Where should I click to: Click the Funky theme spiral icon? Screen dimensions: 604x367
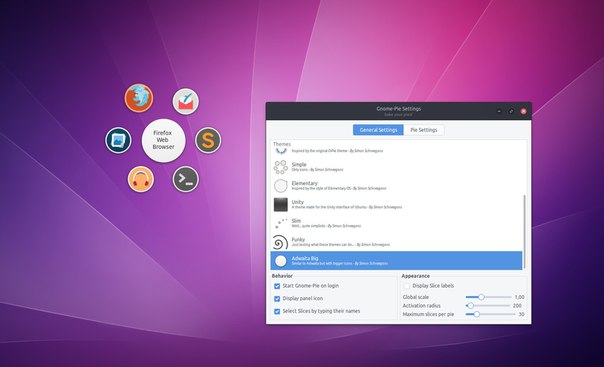[x=280, y=242]
